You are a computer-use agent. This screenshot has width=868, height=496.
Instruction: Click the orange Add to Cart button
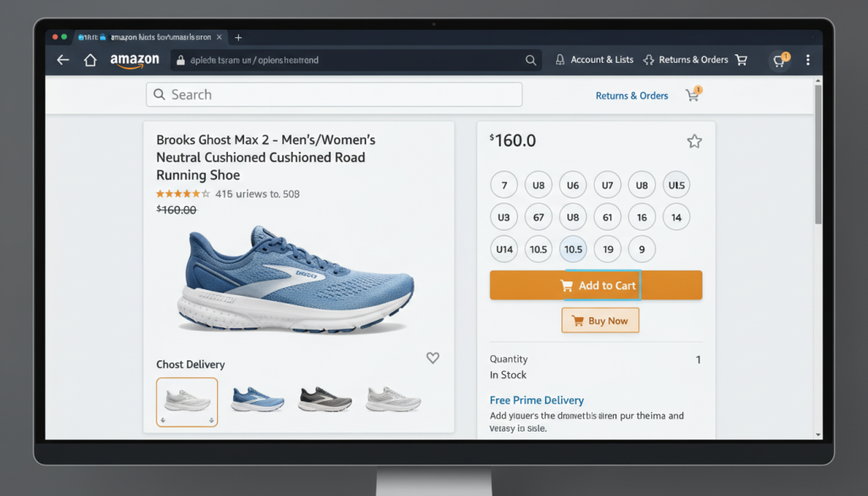tap(596, 285)
